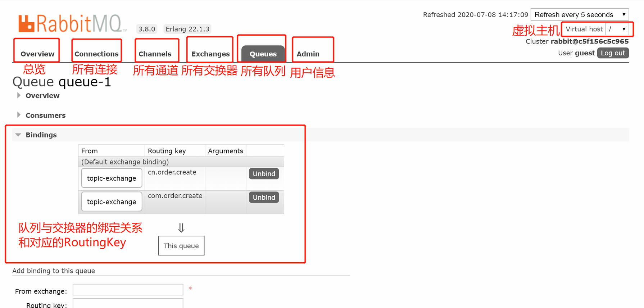The width and height of the screenshot is (644, 308).
Task: Click the Default exchange binding row
Action: coord(181,162)
